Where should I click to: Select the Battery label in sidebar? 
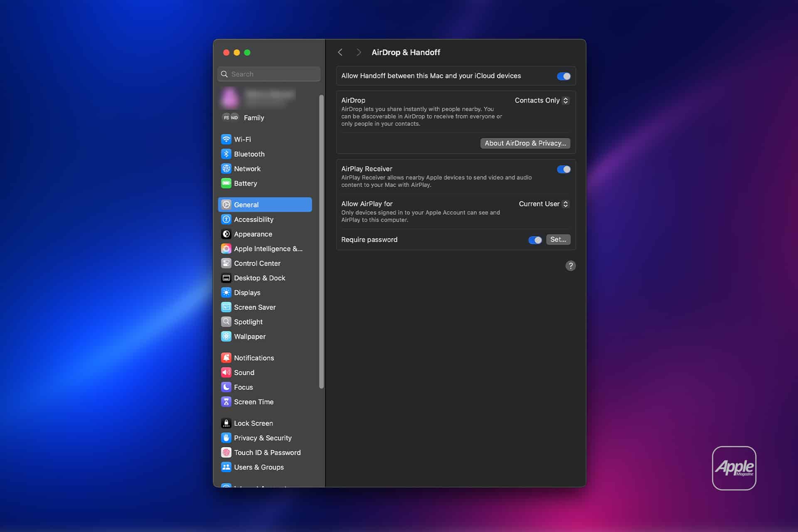pyautogui.click(x=245, y=183)
